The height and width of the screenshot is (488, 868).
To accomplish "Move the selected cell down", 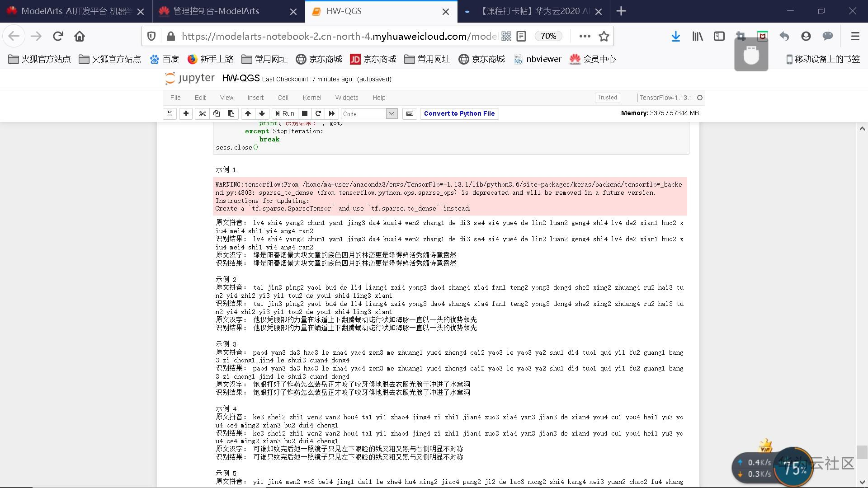I will coord(262,113).
